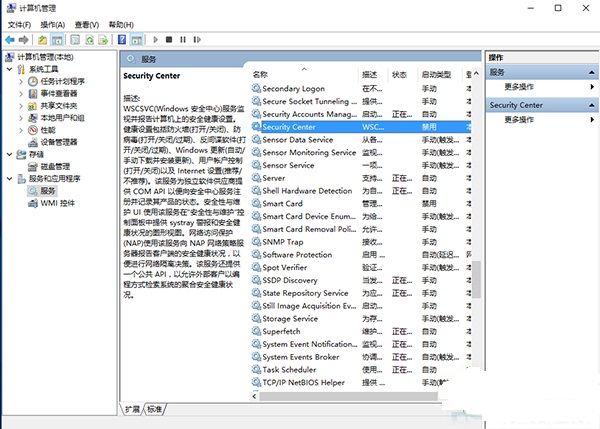Screen dimensions: 600x429
Task: Click the services list scroll-up arrow
Action: [x=476, y=73]
